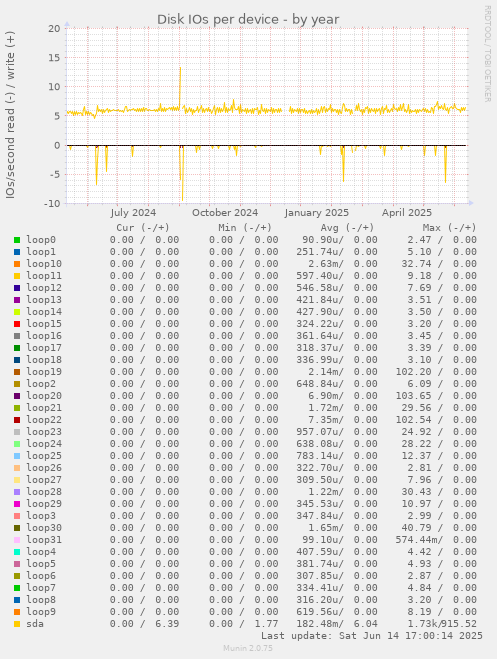Image resolution: width=497 pixels, height=659 pixels.
Task: Click the green loop0 legend color swatch
Action: [17, 240]
